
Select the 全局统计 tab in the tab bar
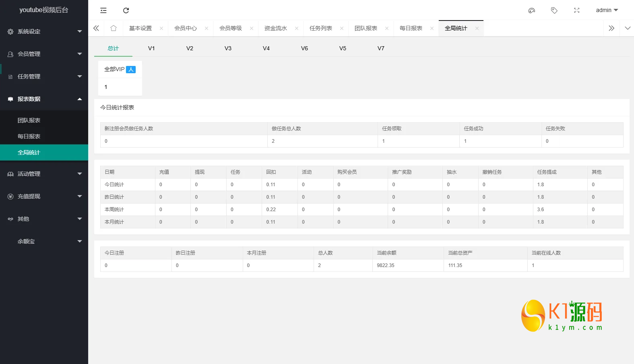(x=456, y=28)
